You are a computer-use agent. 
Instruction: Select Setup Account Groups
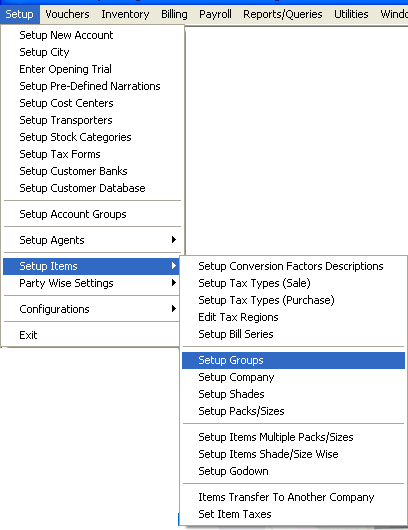pyautogui.click(x=92, y=214)
